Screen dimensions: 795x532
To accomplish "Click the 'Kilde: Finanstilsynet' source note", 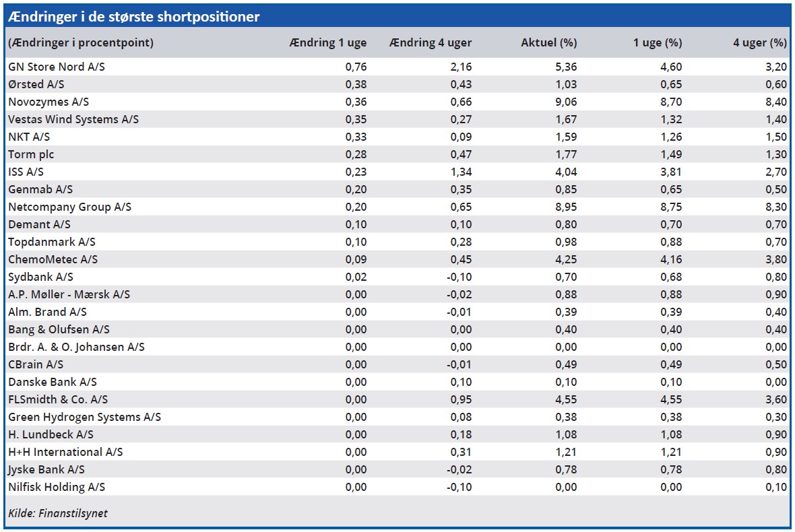I will 58,513.
